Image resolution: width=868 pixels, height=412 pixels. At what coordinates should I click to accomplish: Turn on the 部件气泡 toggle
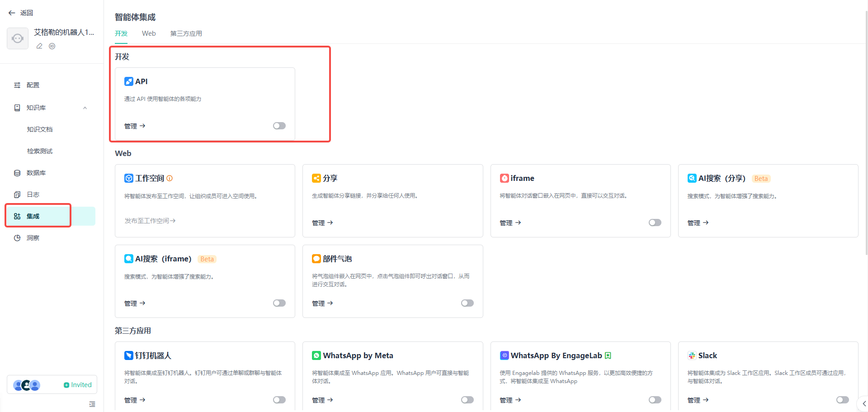(x=467, y=303)
